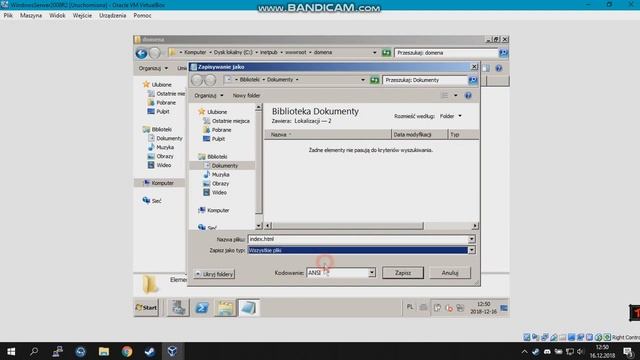The height and width of the screenshot is (360, 640).
Task: Select Ulubione in save dialog tree
Action: (213, 111)
